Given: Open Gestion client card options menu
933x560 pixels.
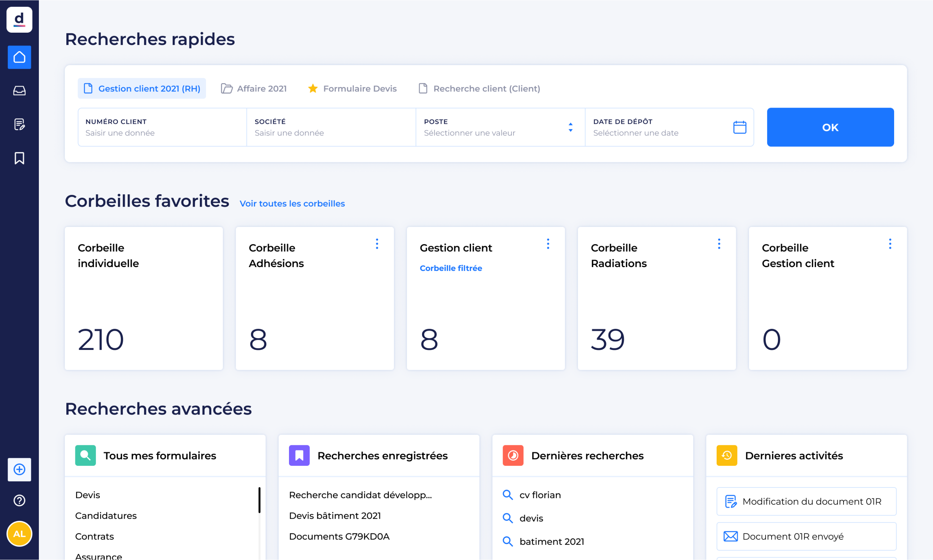Looking at the screenshot, I should coord(548,244).
